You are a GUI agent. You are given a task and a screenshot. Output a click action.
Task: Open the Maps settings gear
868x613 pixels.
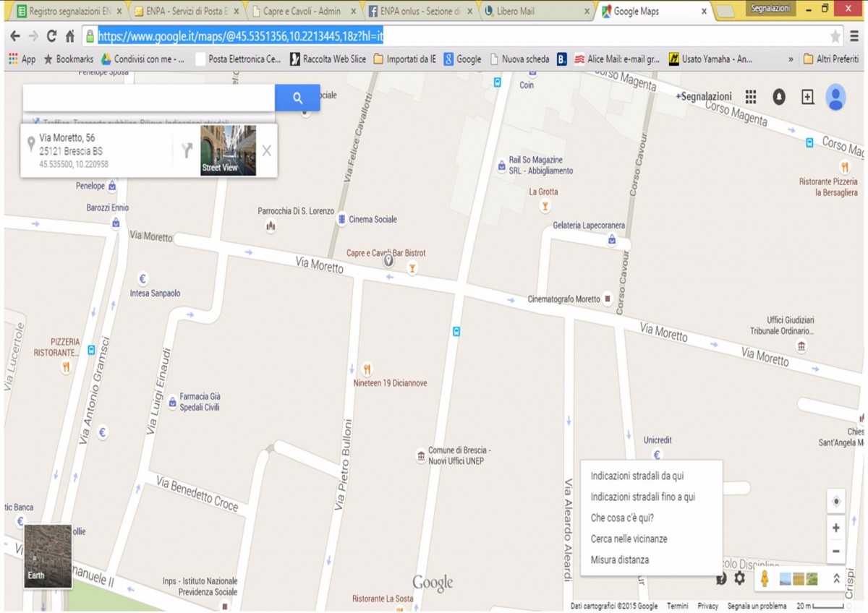click(x=739, y=578)
